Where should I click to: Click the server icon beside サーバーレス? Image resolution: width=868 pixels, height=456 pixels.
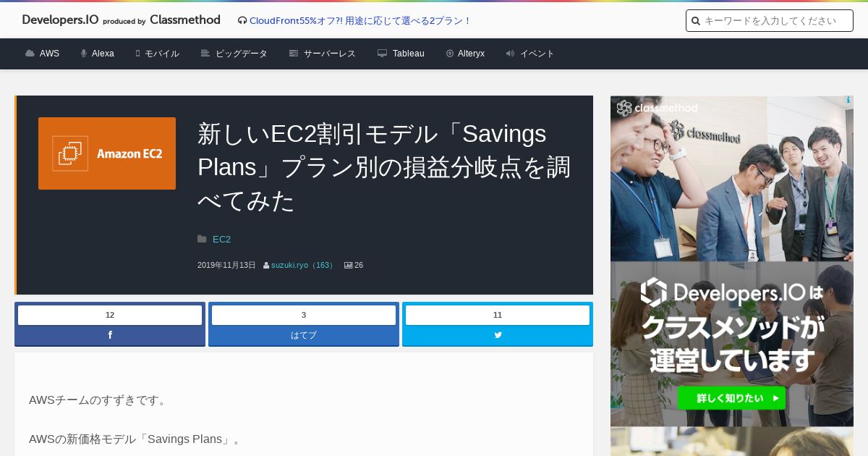[x=294, y=54]
